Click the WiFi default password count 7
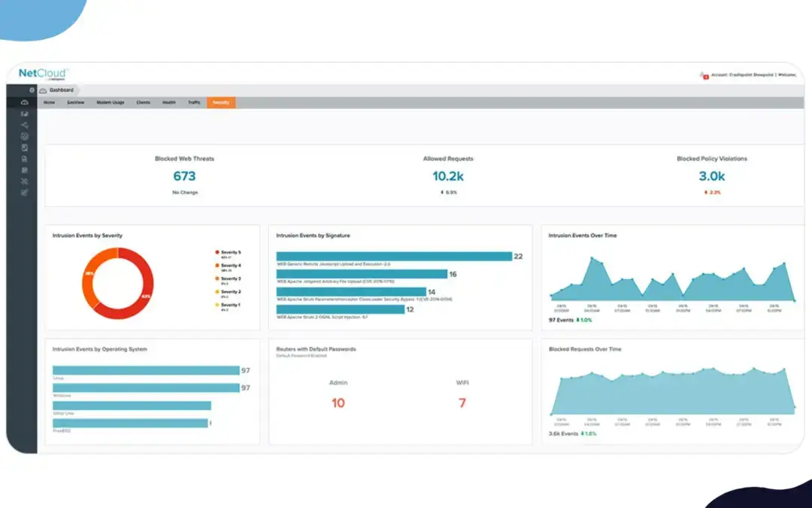Image resolution: width=812 pixels, height=508 pixels. 462,403
